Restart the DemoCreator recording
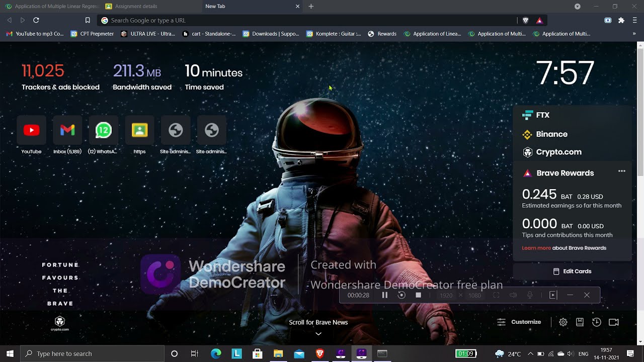Viewport: 644px width, 362px height. 401,295
